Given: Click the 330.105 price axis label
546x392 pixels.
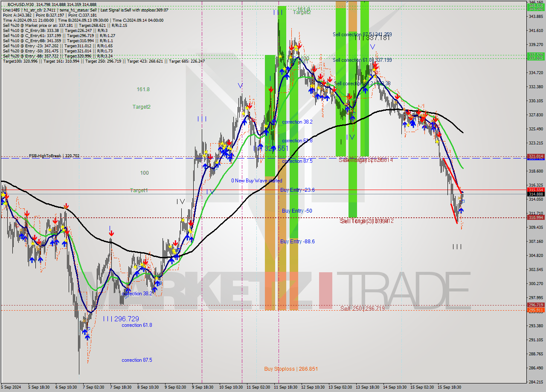Looking at the screenshot, I should point(536,101).
